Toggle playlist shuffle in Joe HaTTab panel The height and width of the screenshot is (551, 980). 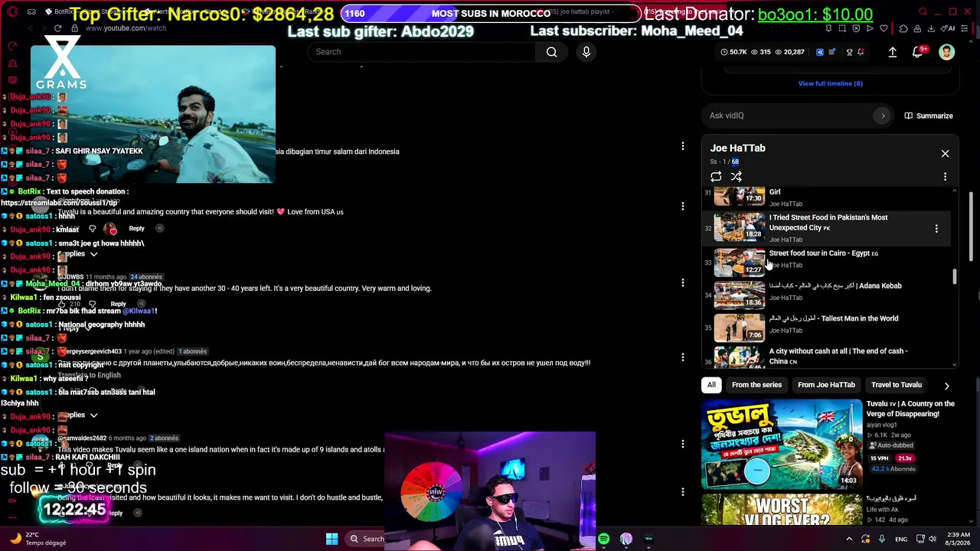(x=737, y=177)
